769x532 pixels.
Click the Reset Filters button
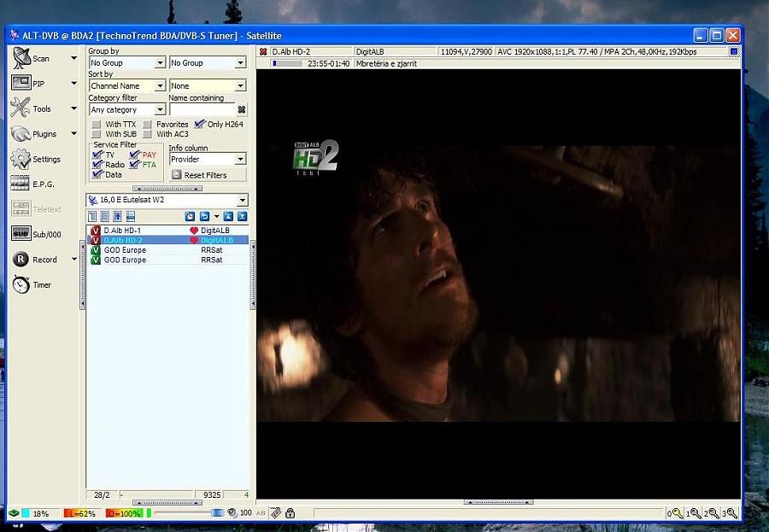[208, 175]
